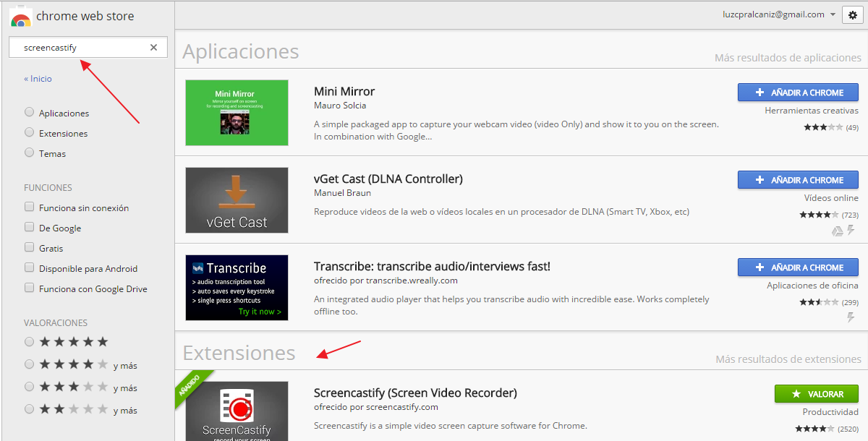The width and height of the screenshot is (868, 441).
Task: Click the Productividad category text
Action: (830, 412)
